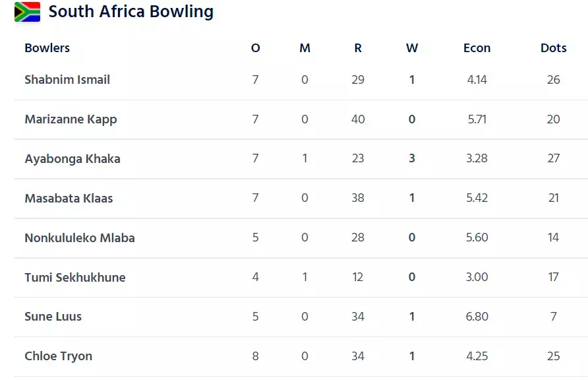Click Chloe Tryon's 8 overs value
588x380 pixels.
click(256, 356)
